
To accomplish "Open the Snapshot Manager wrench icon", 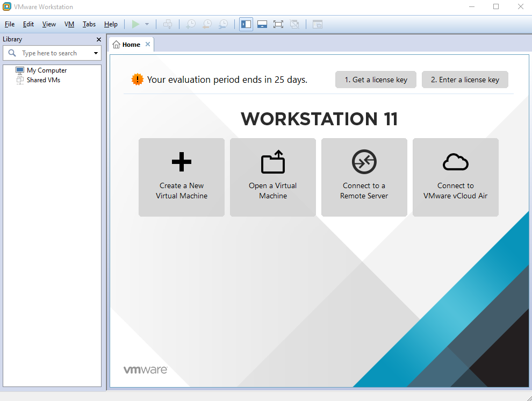I will pos(223,24).
